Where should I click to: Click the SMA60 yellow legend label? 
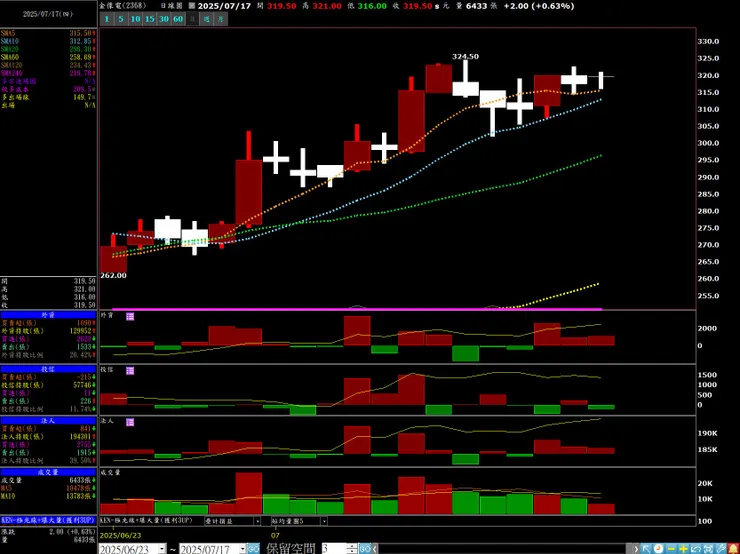[x=9, y=57]
